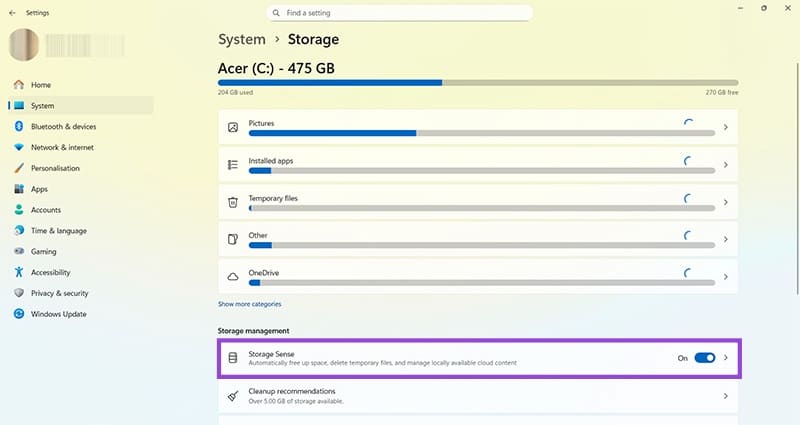Viewport: 800px width, 425px height.
Task: Expand Installed apps chevron arrow
Action: pos(726,165)
